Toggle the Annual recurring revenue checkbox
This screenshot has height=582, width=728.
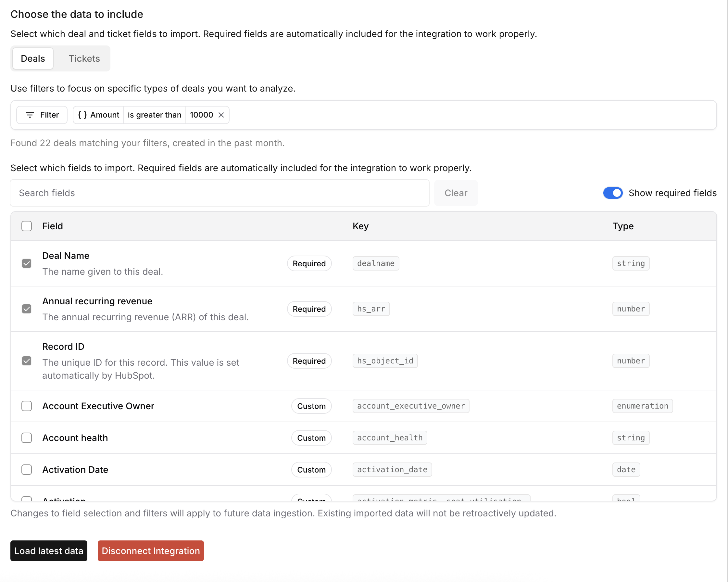coord(26,309)
